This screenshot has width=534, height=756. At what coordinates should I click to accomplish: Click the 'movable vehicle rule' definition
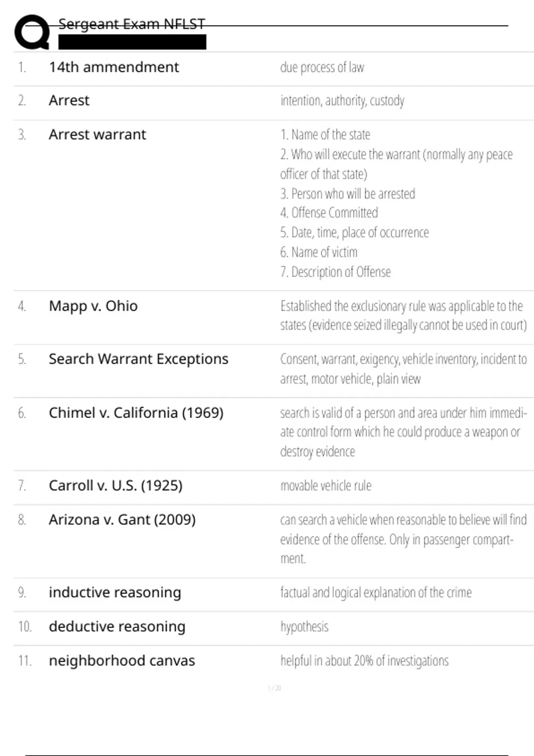click(x=326, y=486)
